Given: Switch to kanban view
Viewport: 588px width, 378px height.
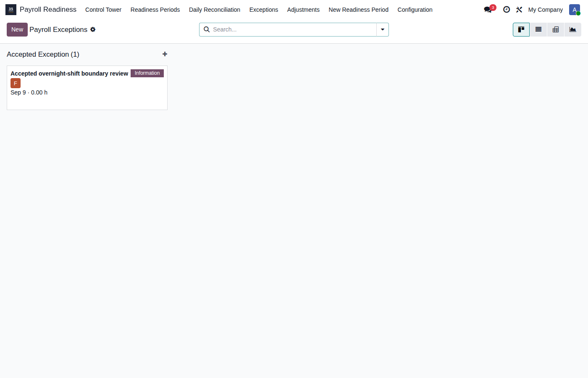Looking at the screenshot, I should coord(521,29).
